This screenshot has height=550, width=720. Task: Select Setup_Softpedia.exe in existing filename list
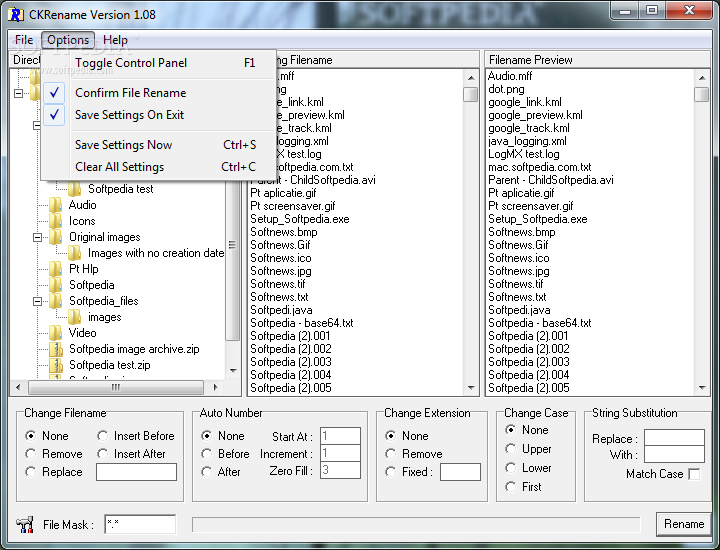tap(299, 219)
